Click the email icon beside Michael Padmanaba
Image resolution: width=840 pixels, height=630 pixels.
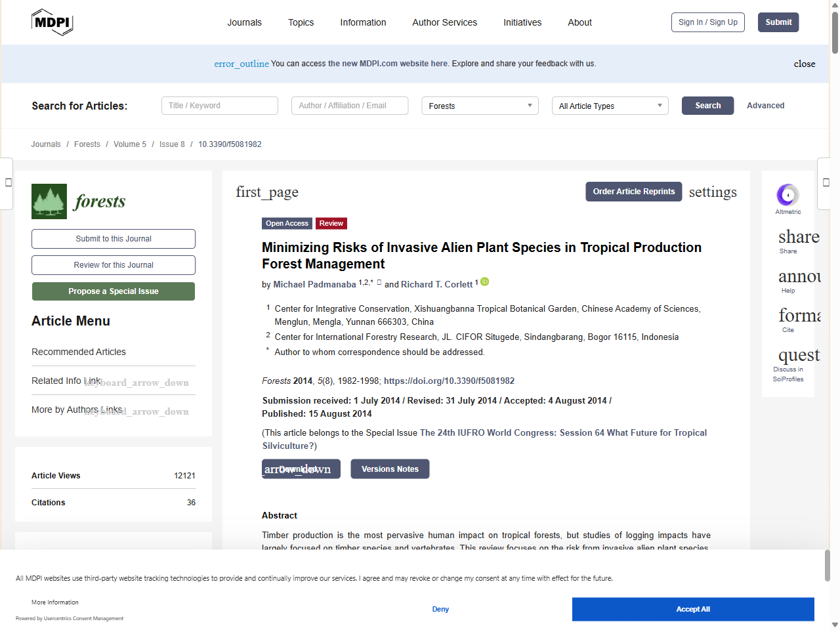379,282
